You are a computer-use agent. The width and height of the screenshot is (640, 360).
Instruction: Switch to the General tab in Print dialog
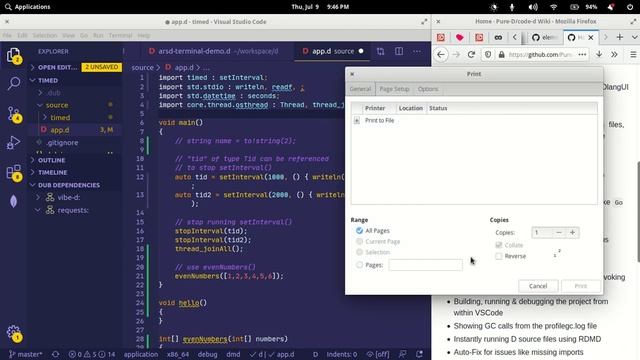[360, 89]
